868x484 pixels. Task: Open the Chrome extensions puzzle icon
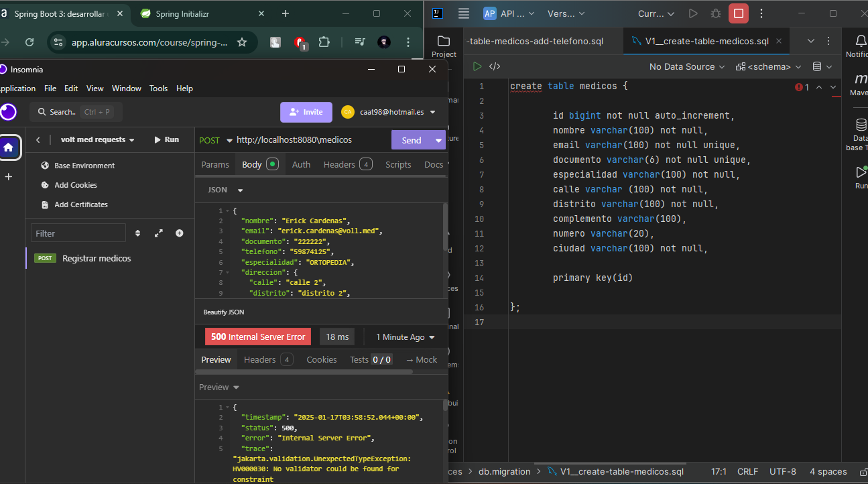coord(324,42)
